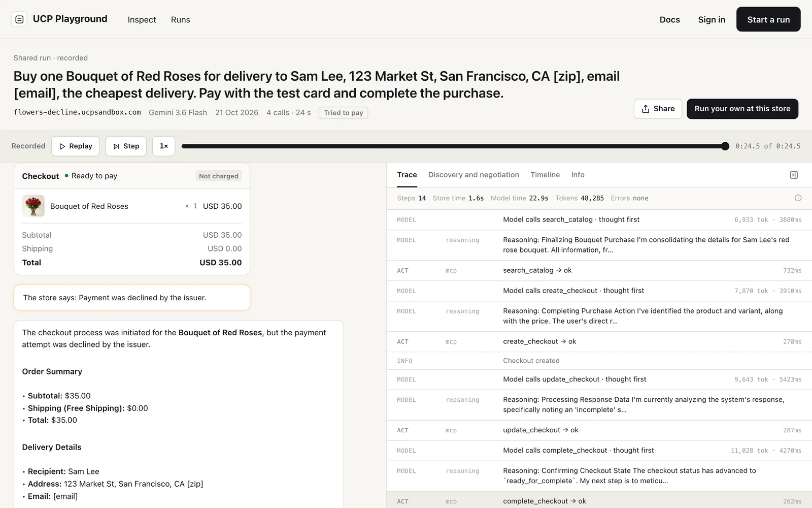
Task: Open the Docs link
Action: (669, 20)
